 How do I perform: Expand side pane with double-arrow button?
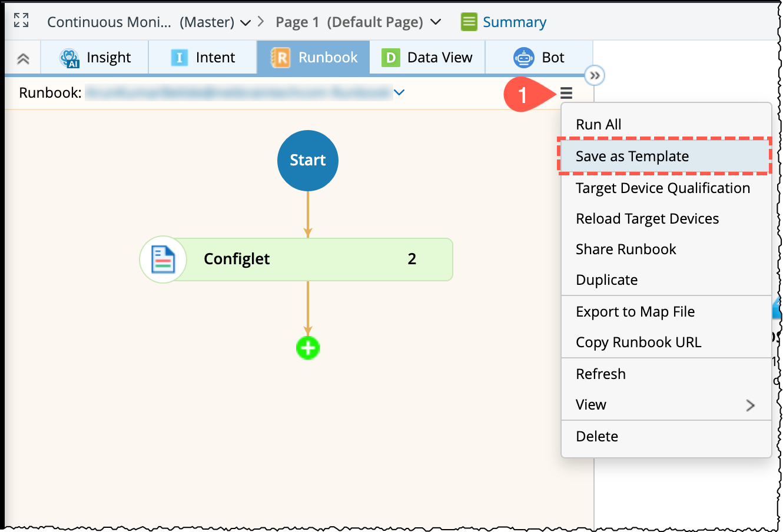point(595,75)
